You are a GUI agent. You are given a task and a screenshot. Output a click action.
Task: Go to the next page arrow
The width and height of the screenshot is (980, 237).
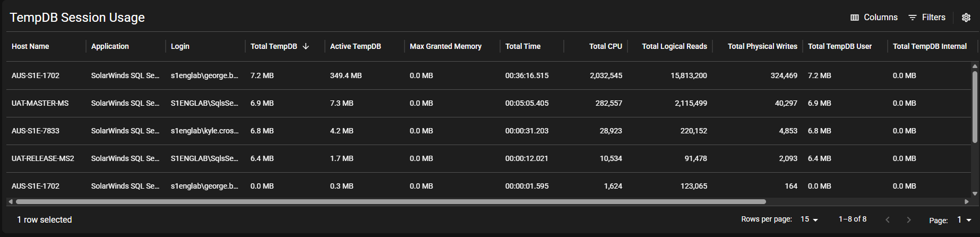point(909,220)
